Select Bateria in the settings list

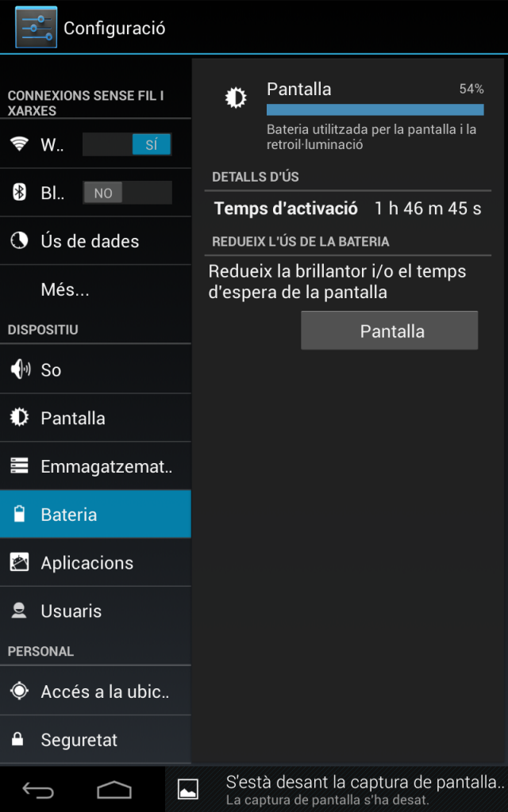95,514
